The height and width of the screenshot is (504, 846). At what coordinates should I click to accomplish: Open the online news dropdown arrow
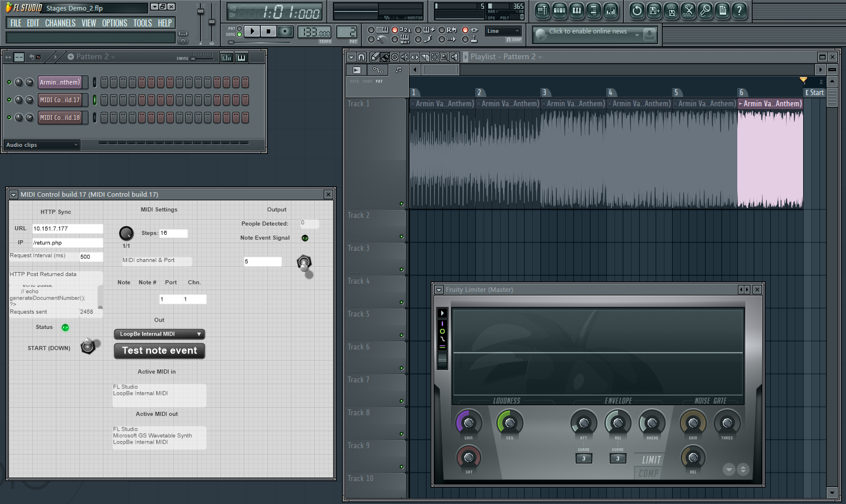tap(637, 35)
